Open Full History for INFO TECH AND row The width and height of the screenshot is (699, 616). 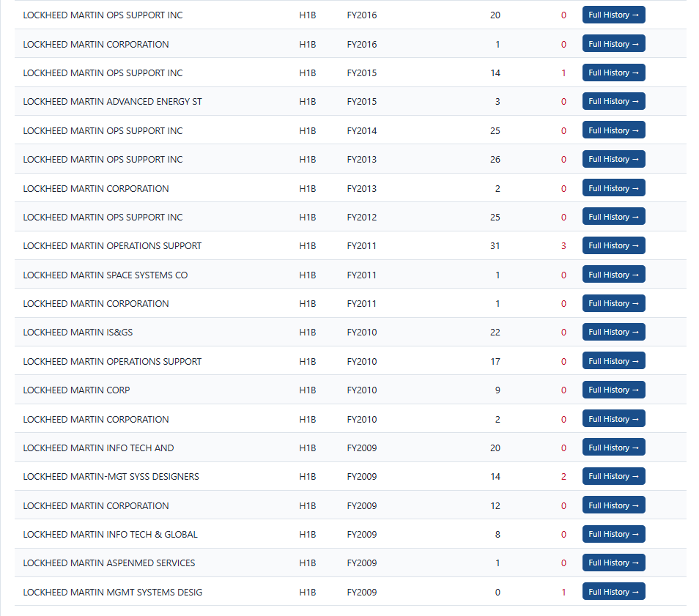pyautogui.click(x=613, y=448)
